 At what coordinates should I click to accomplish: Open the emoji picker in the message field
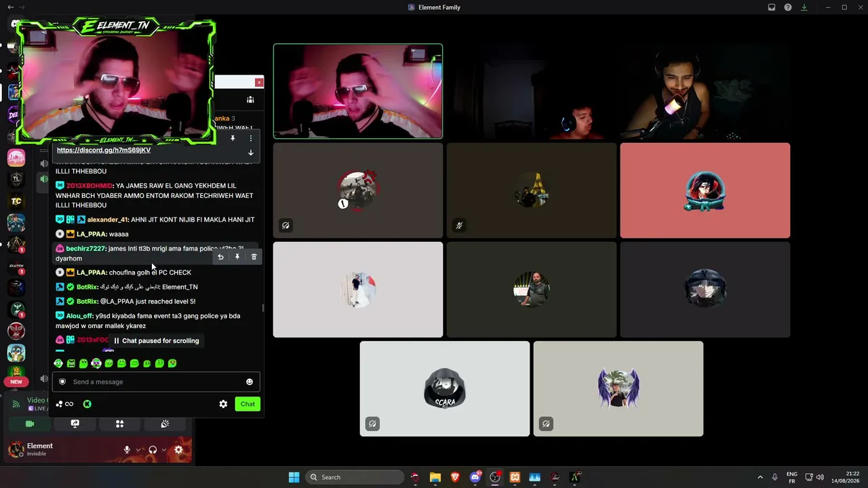pos(250,382)
